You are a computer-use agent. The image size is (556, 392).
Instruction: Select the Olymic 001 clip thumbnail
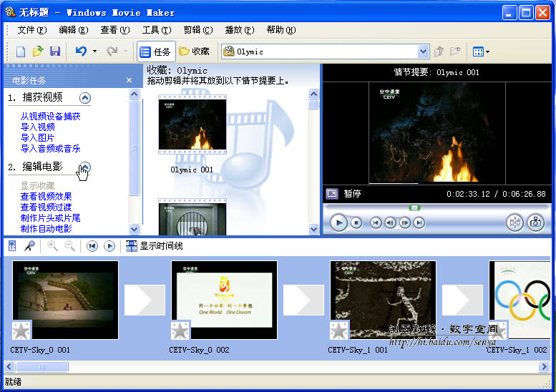point(192,124)
